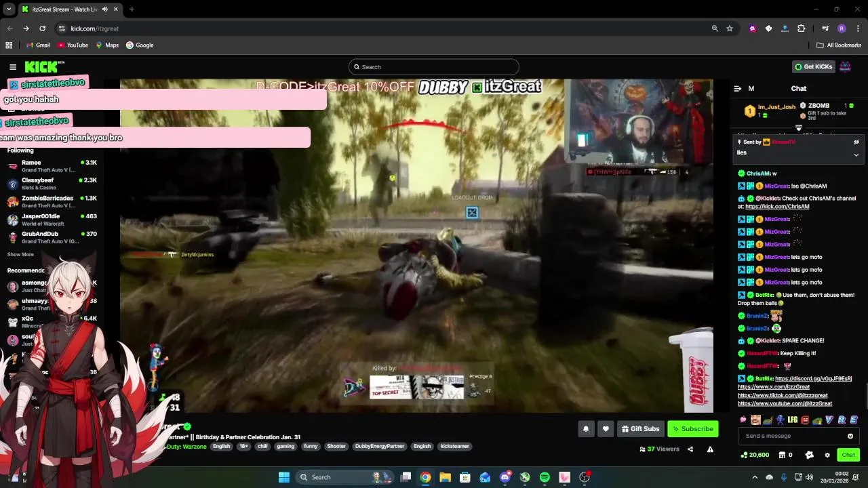This screenshot has width=868, height=488.
Task: Open Classybeef channel in sidebar
Action: tap(52, 184)
